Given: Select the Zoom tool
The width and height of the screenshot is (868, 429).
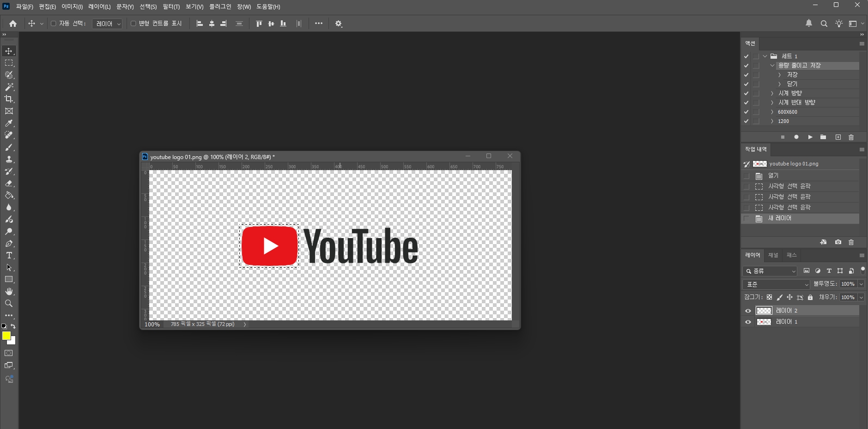Looking at the screenshot, I should tap(9, 303).
